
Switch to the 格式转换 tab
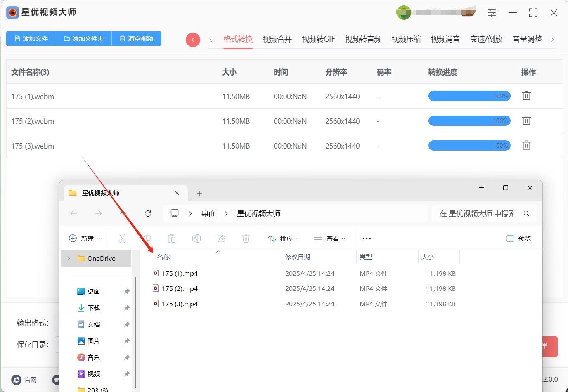[x=238, y=39]
